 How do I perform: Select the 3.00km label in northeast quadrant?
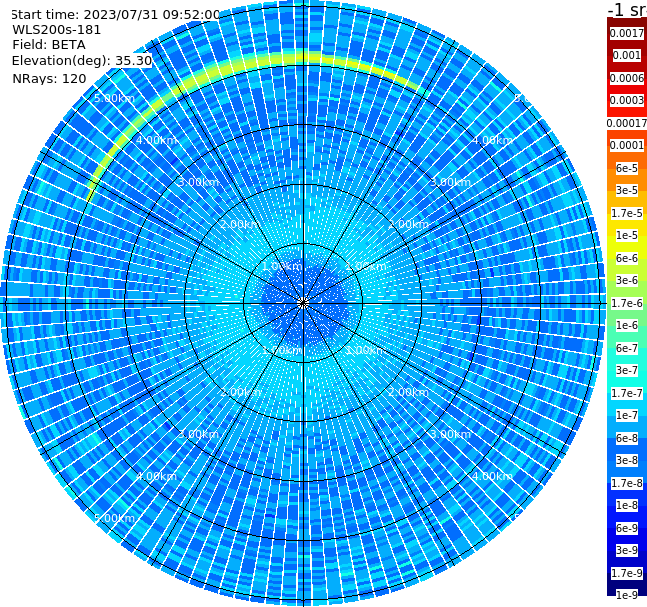point(450,182)
